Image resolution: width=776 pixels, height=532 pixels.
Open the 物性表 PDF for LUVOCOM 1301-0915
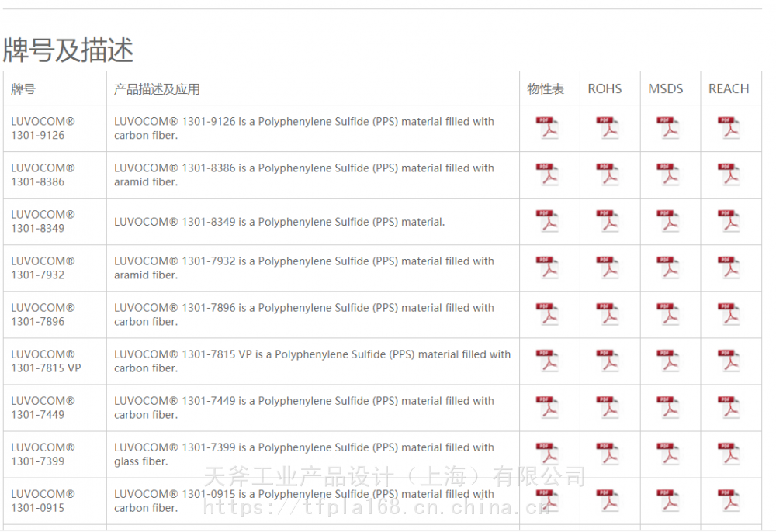(x=547, y=500)
